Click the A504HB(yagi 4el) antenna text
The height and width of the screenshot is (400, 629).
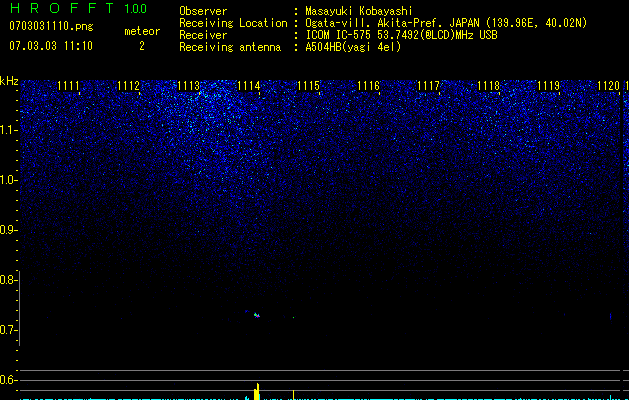(353, 47)
